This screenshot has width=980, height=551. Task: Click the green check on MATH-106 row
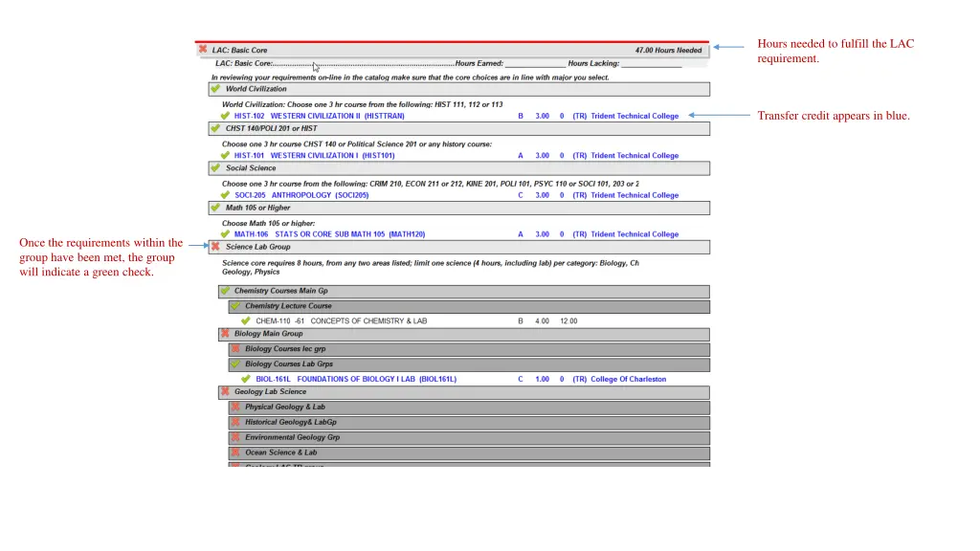(225, 234)
